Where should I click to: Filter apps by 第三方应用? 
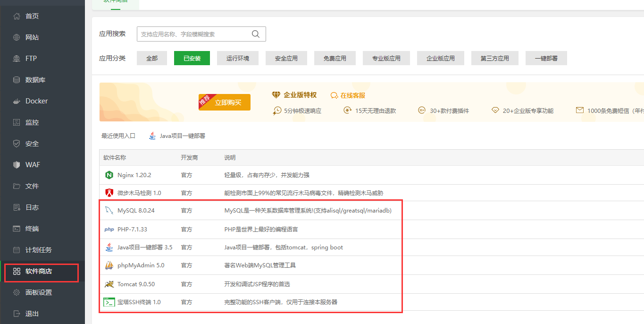point(495,58)
